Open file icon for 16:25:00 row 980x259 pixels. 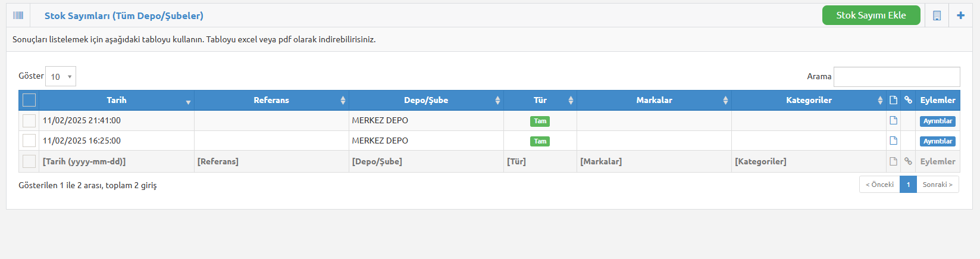[x=893, y=141]
